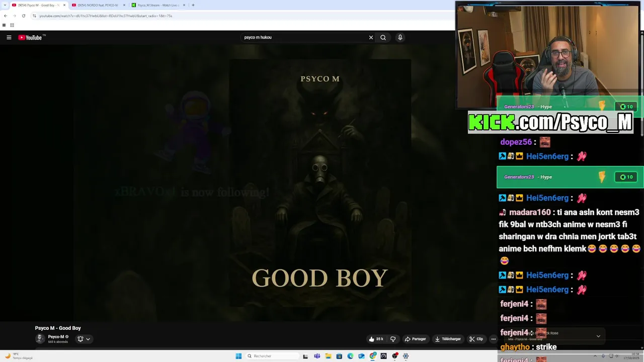This screenshot has width=644, height=362.
Task: Open File Explorer from taskbar
Action: coord(328,356)
